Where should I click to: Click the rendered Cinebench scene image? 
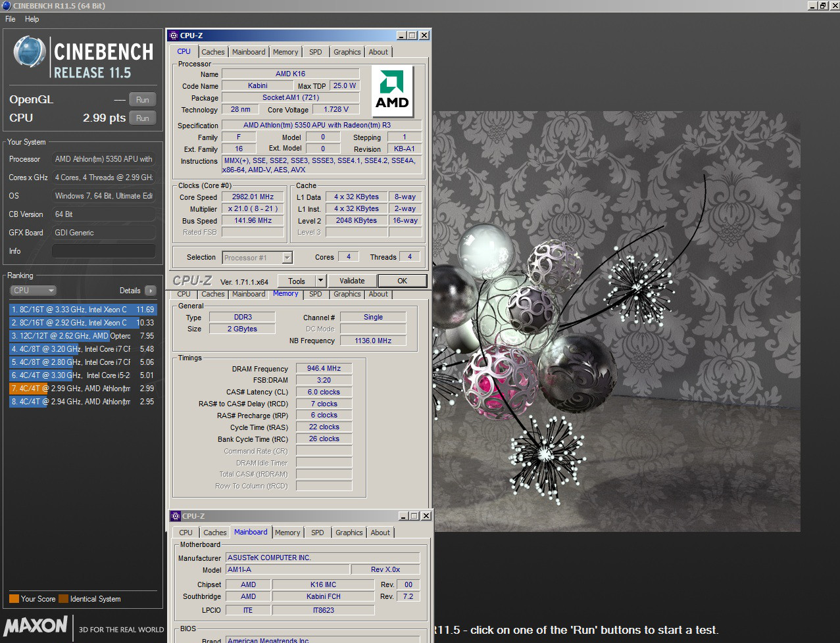pos(615,321)
